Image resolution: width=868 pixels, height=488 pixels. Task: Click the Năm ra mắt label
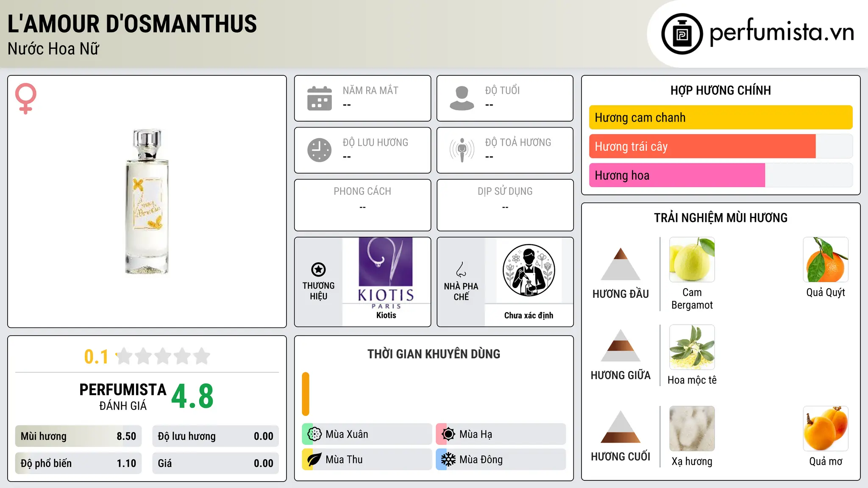[x=370, y=90]
